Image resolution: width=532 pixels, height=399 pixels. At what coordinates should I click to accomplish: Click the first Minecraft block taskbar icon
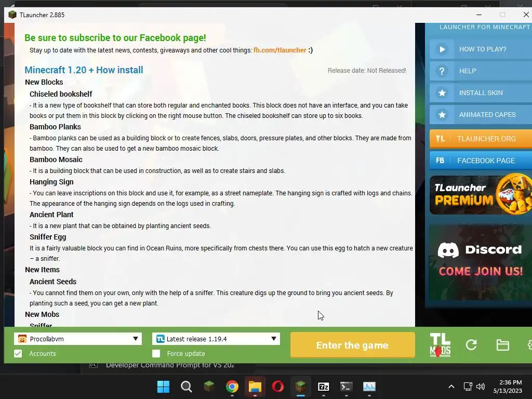209,387
